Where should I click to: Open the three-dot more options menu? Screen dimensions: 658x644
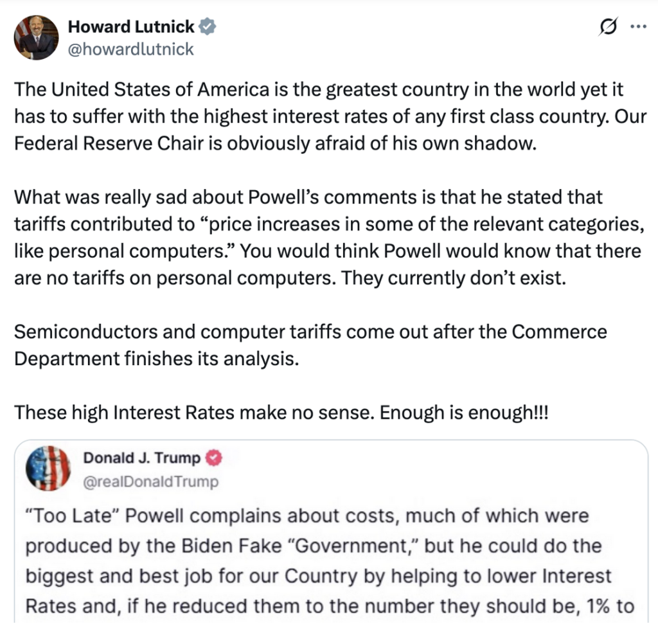(x=637, y=26)
